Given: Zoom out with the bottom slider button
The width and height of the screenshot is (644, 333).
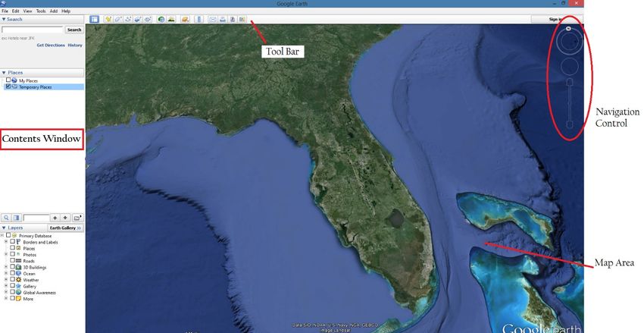Looking at the screenshot, I should [x=570, y=124].
